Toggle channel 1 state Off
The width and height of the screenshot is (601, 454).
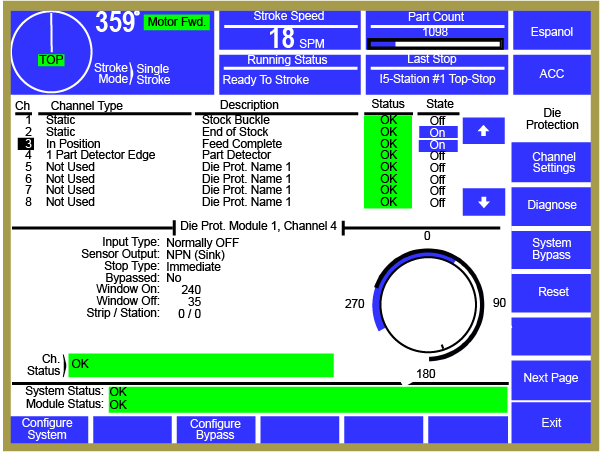point(437,120)
